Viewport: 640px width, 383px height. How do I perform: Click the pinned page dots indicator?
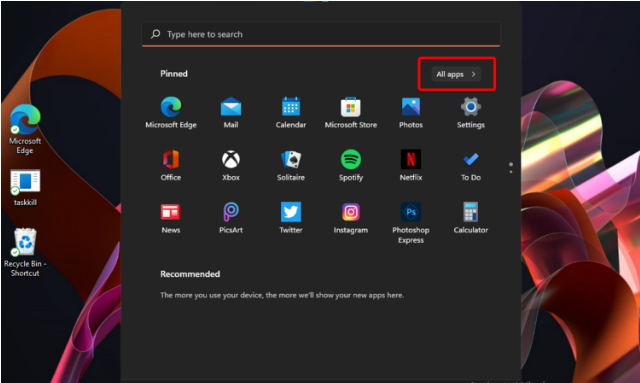tap(511, 168)
